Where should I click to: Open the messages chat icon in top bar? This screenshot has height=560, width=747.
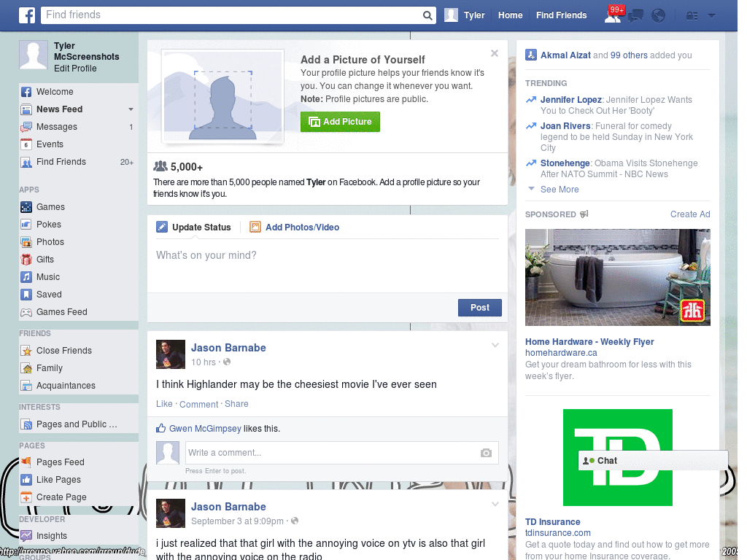click(x=635, y=16)
